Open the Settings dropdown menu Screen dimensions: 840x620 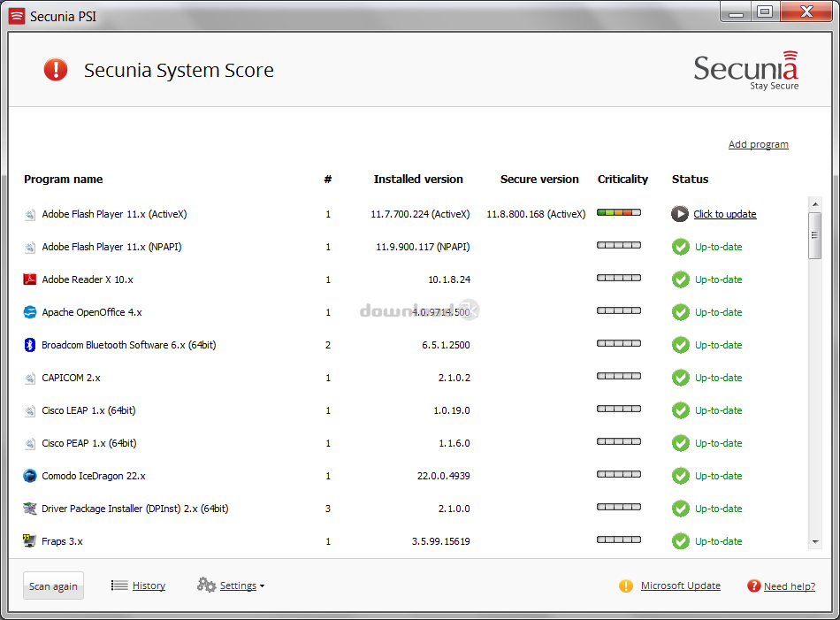click(x=238, y=586)
